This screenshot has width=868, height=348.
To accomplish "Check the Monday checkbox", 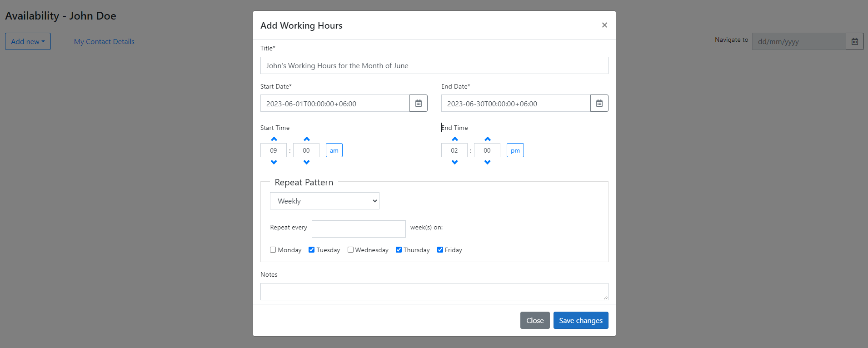I will point(273,249).
